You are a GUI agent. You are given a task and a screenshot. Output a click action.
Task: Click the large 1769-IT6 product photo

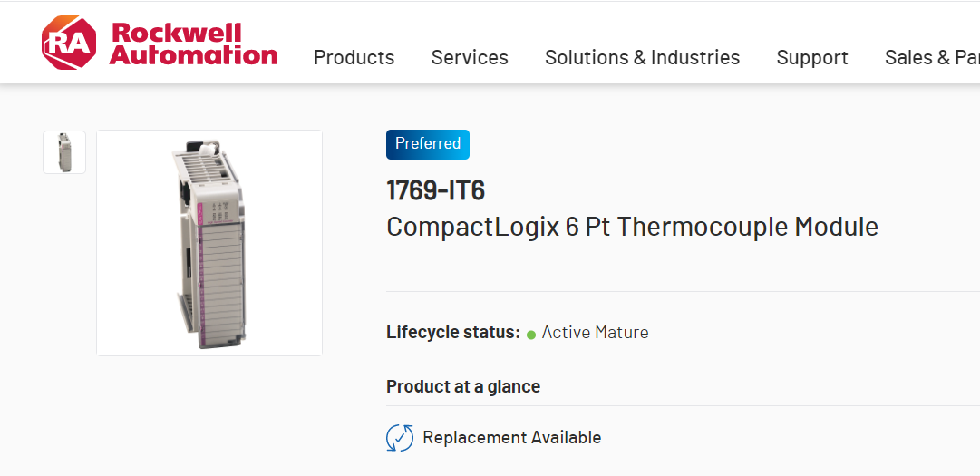tap(209, 243)
